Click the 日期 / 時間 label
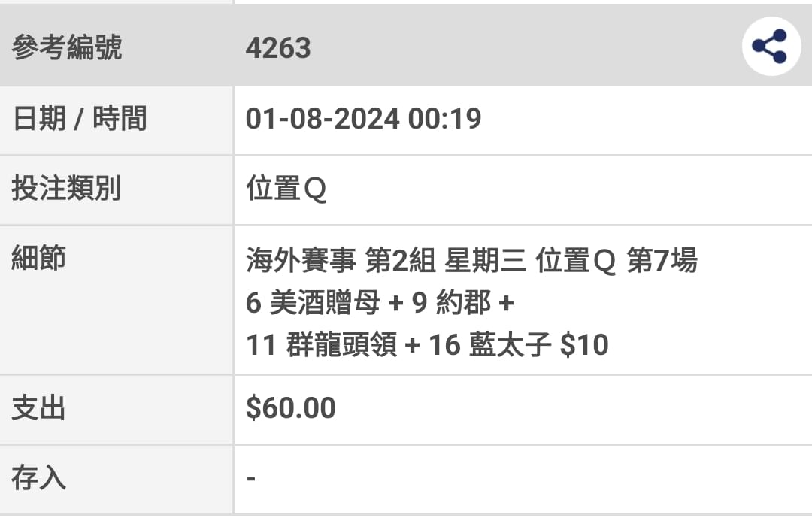Screen dimensions: 812x518 coord(79,119)
